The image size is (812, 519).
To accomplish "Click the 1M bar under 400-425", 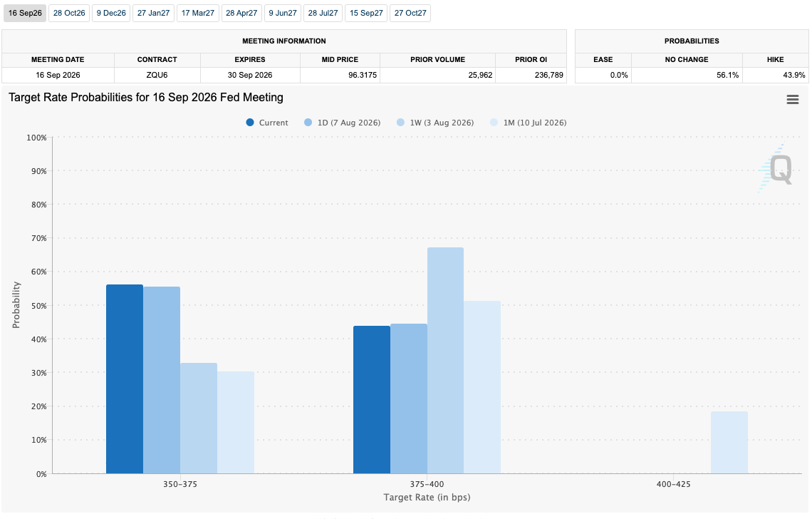I will pos(729,442).
